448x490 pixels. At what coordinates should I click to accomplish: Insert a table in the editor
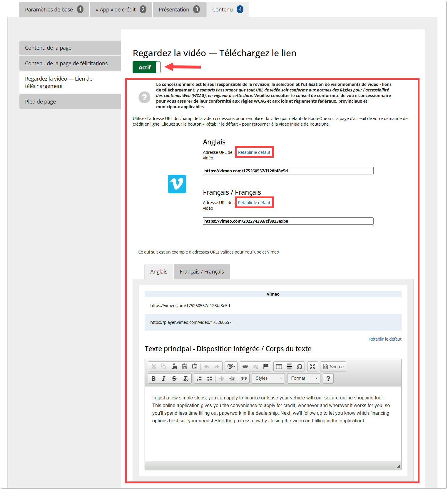point(279,366)
